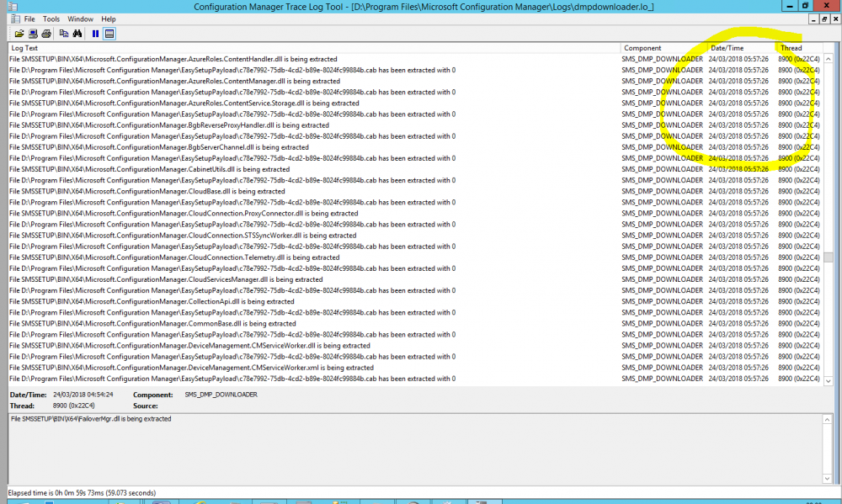Click the document icon in the menu bar
The image size is (842, 504).
pyautogui.click(x=15, y=19)
